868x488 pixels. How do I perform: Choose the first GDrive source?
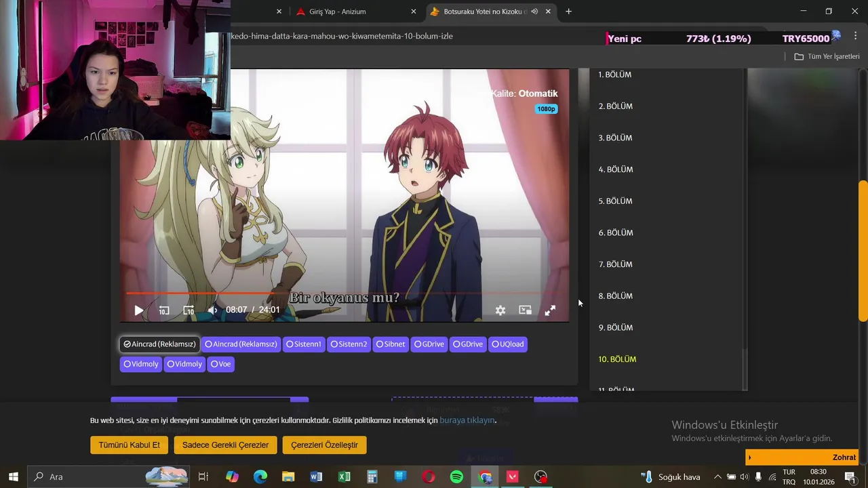coord(429,344)
